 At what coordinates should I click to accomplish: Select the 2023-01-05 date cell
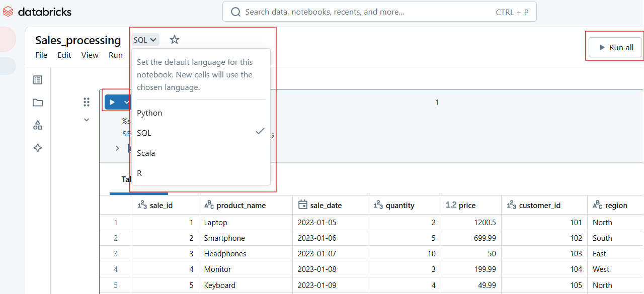tap(330, 223)
